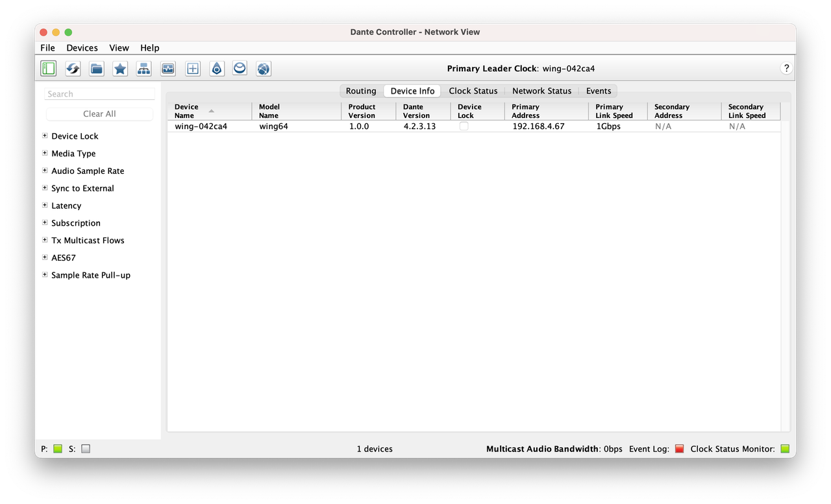Sort by the Device Lock column header
The width and height of the screenshot is (831, 504).
pos(477,111)
